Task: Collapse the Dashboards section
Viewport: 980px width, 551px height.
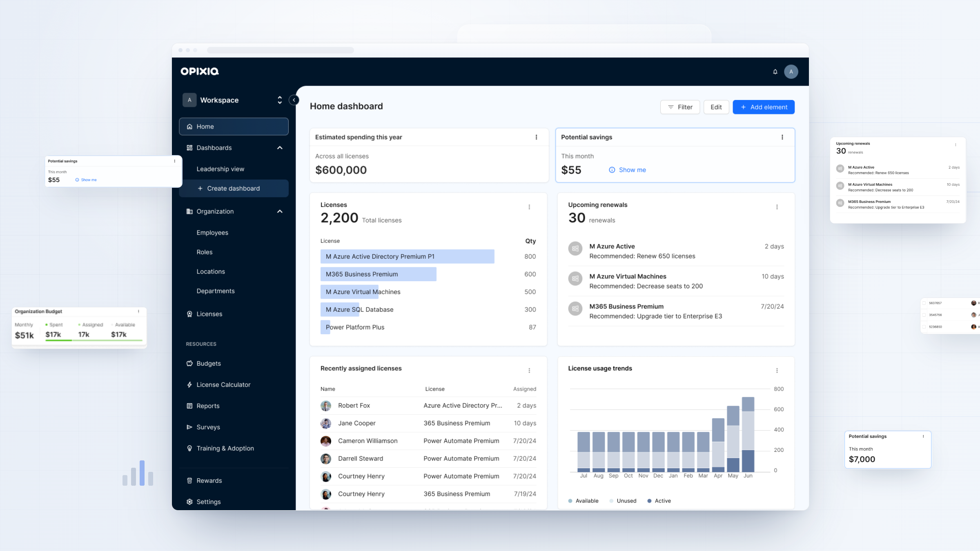Action: tap(280, 148)
